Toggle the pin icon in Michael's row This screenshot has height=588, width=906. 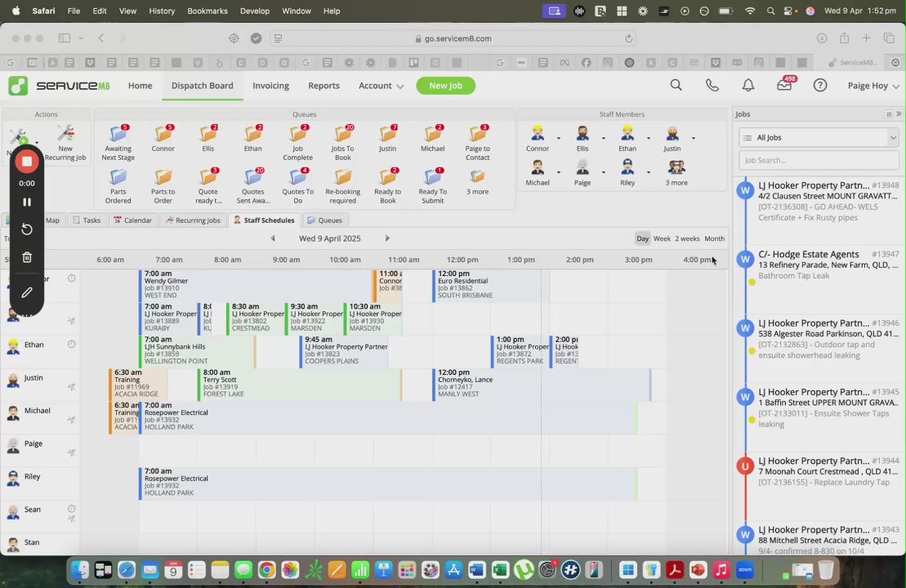coord(71,420)
